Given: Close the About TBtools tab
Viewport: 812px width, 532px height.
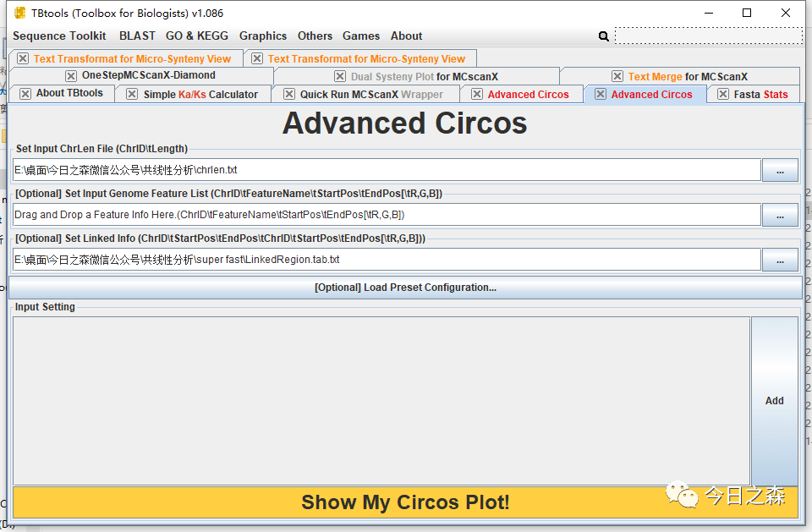Looking at the screenshot, I should coord(25,94).
